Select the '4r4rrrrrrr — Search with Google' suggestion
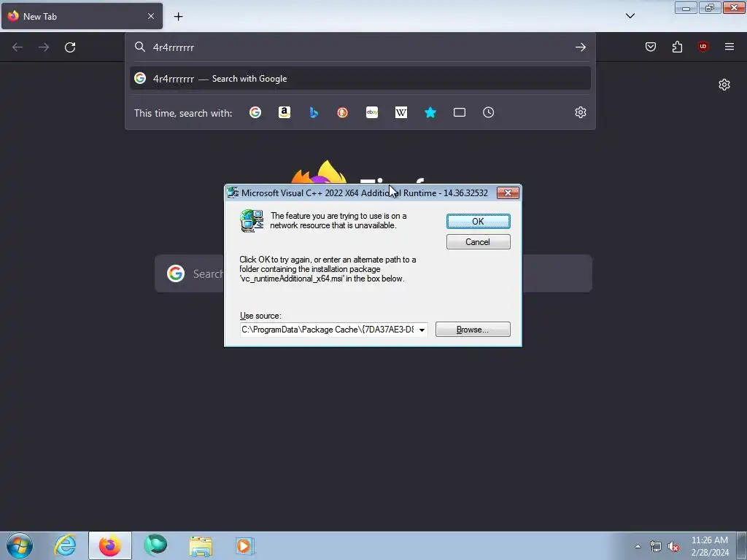 pyautogui.click(x=360, y=79)
